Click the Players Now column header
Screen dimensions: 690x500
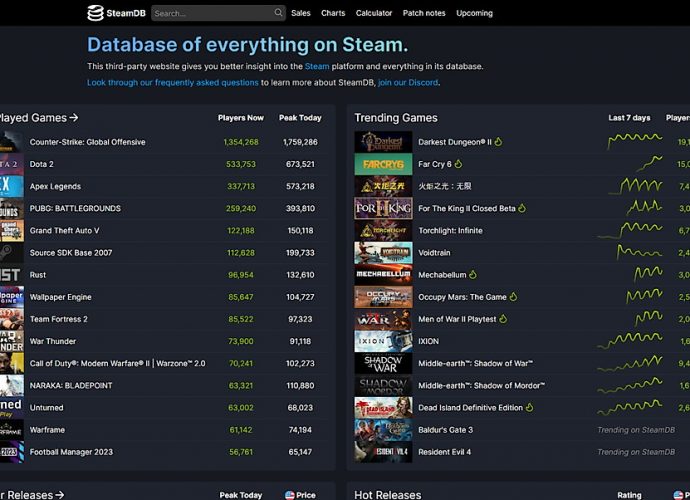pos(241,118)
